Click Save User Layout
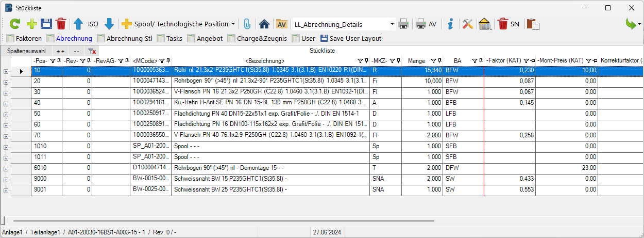 click(351, 38)
